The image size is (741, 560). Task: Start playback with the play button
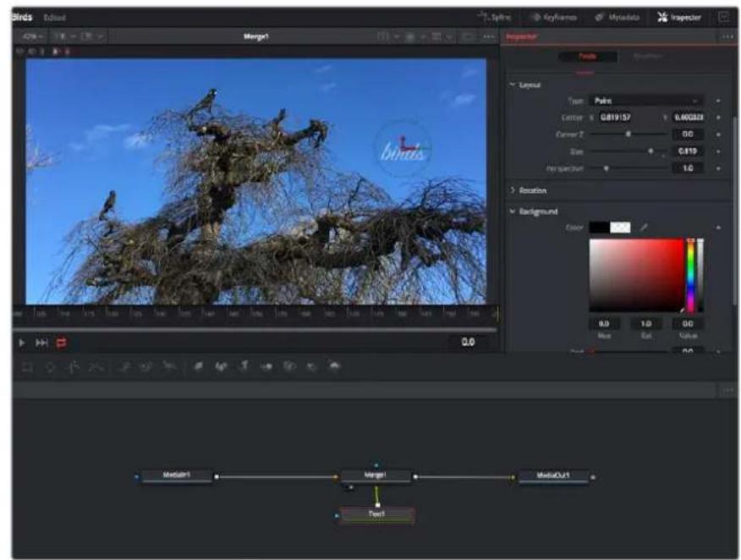22,343
